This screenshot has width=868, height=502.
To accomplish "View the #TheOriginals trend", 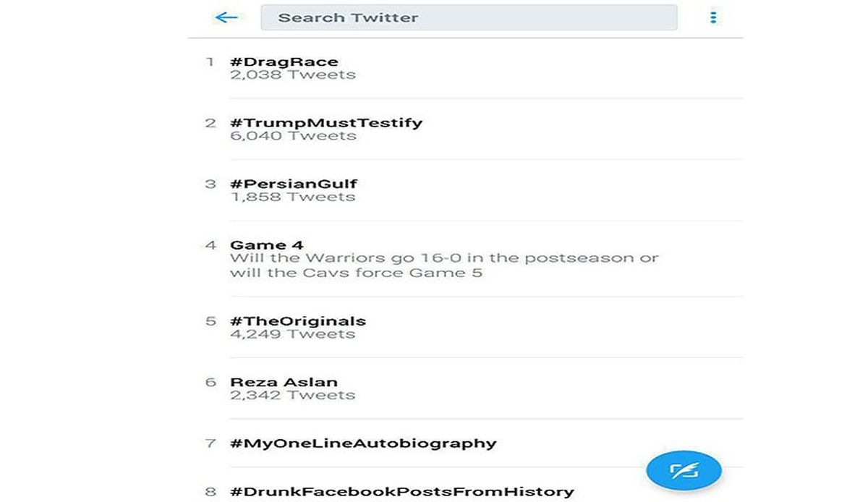I will [298, 320].
